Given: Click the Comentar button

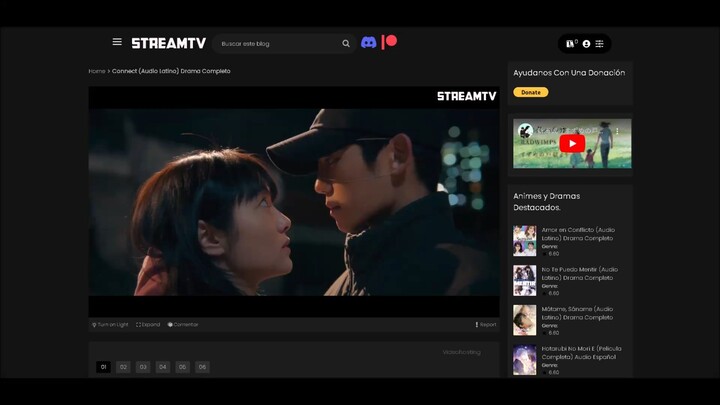Looking at the screenshot, I should [x=183, y=325].
